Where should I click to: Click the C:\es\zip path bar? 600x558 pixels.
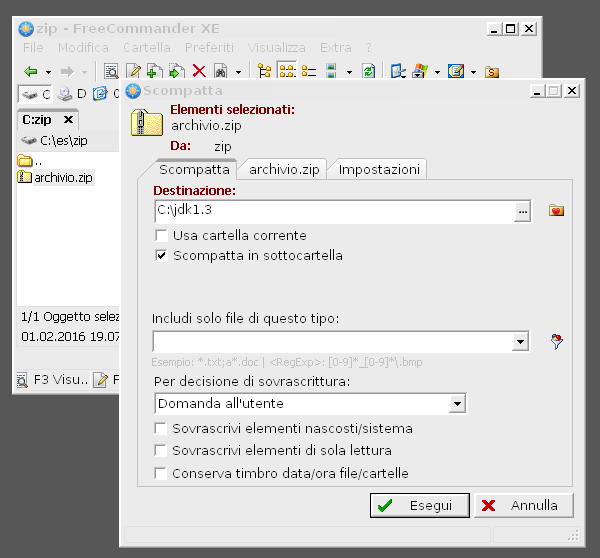tap(68, 140)
